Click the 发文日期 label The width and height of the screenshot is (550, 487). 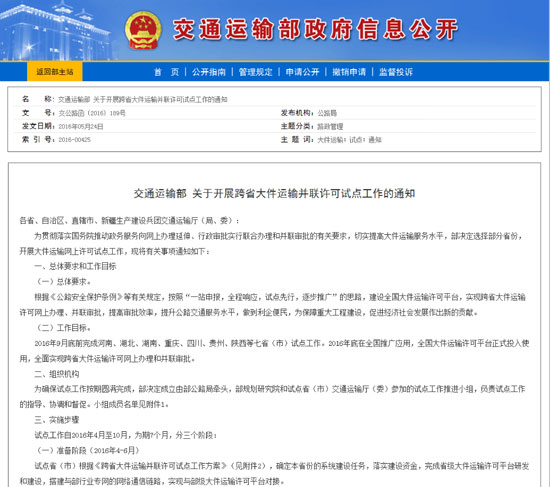[x=38, y=126]
